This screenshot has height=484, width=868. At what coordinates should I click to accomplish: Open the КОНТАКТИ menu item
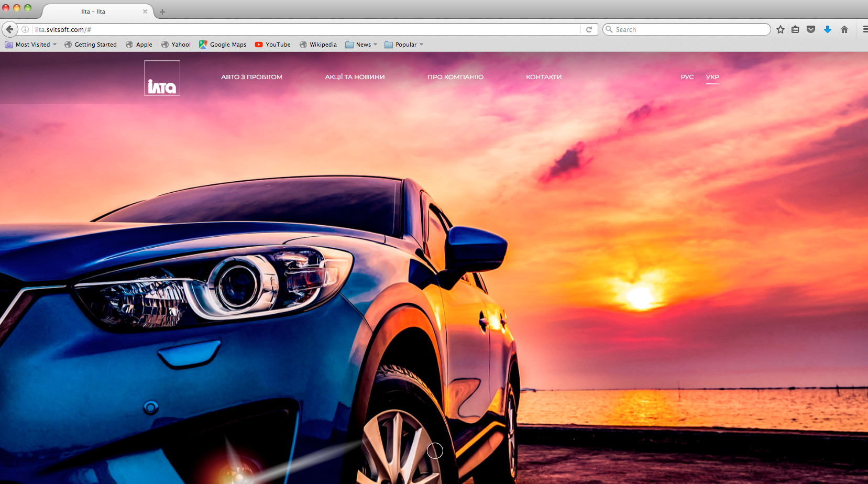tap(544, 77)
